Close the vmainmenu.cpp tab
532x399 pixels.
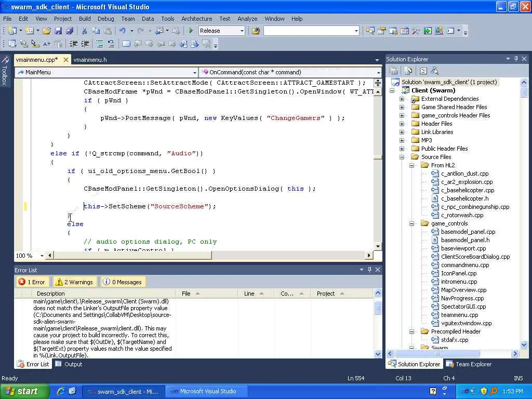coord(66,60)
